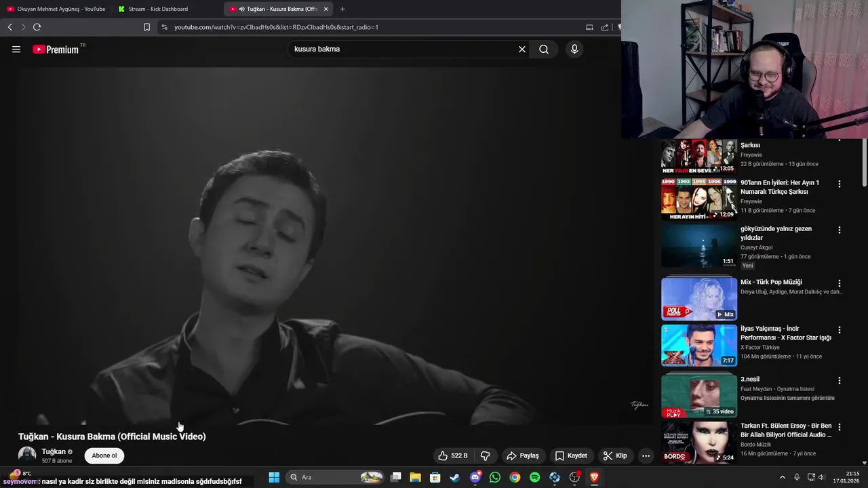This screenshot has height=488, width=868.
Task: Open options for 90'ların En İyileri video
Action: tap(839, 184)
